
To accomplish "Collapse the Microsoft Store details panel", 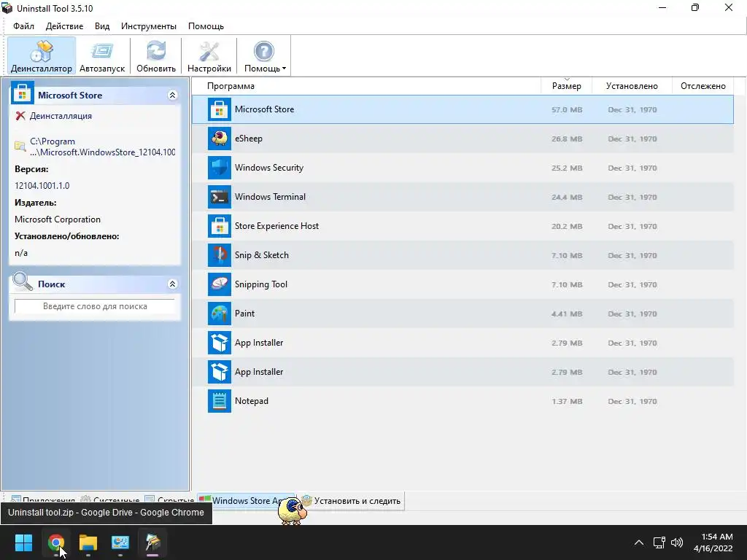I will click(172, 96).
